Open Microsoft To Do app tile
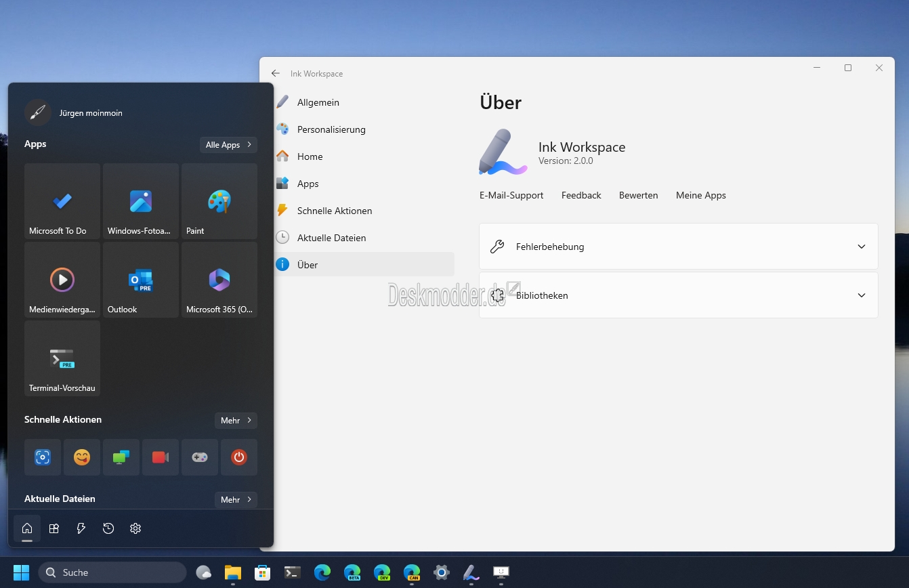The width and height of the screenshot is (909, 588). (62, 201)
